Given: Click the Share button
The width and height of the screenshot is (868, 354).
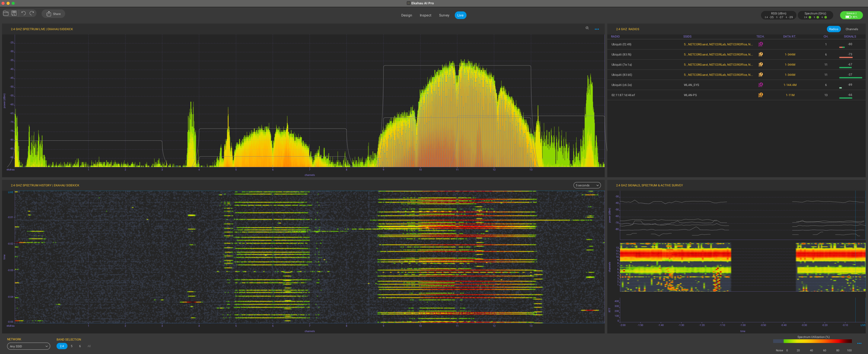Looking at the screenshot, I should click(x=54, y=14).
